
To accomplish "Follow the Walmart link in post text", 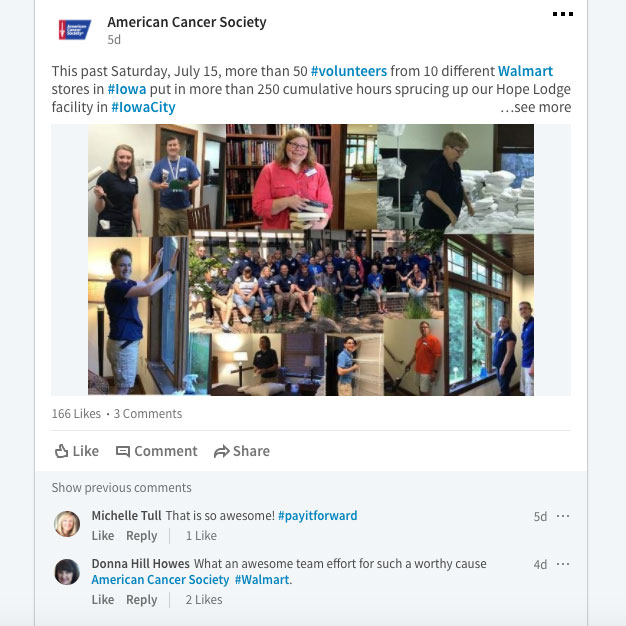I will 525,71.
